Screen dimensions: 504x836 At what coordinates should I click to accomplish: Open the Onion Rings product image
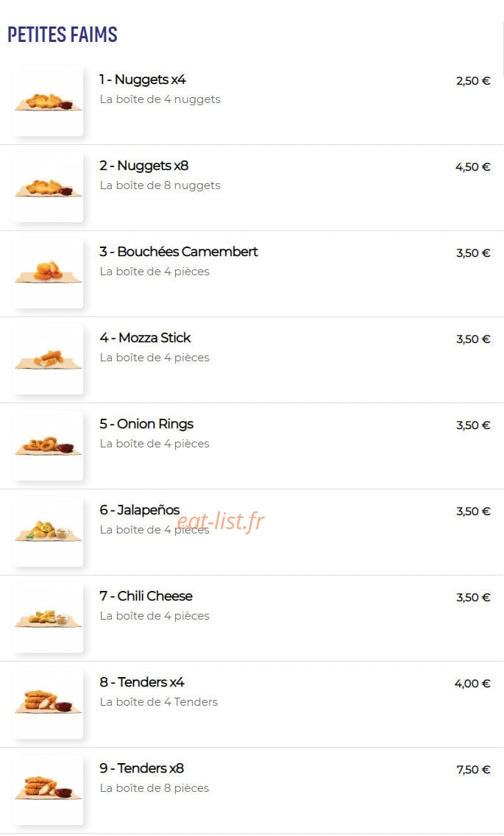(x=48, y=445)
